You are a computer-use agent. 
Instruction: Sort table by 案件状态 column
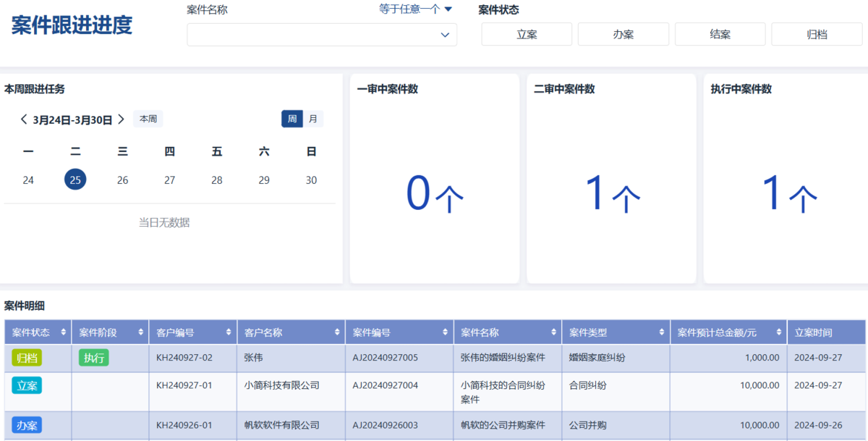tap(64, 333)
